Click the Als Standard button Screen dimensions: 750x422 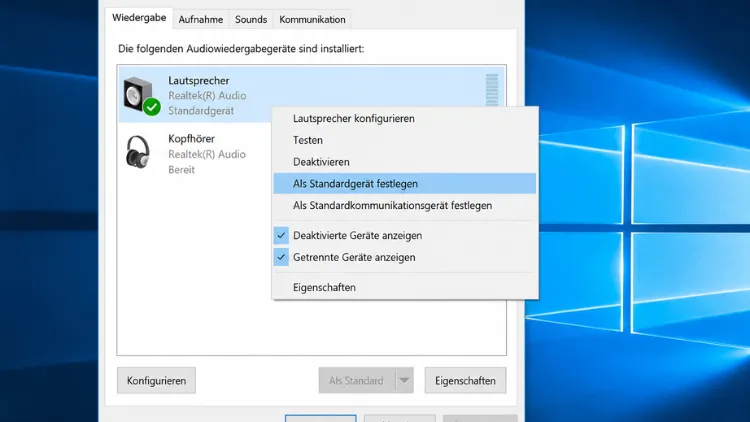pos(356,380)
